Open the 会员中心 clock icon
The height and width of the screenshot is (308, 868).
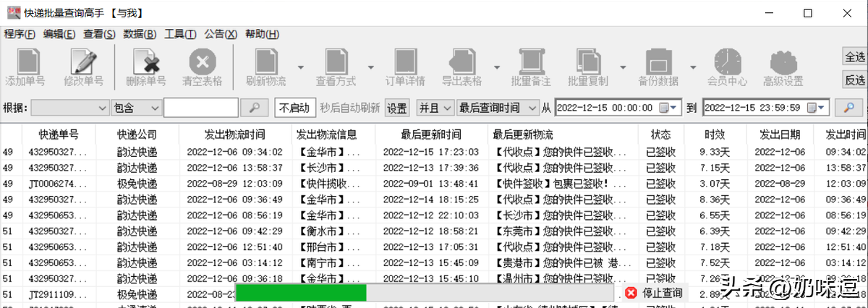tap(727, 62)
